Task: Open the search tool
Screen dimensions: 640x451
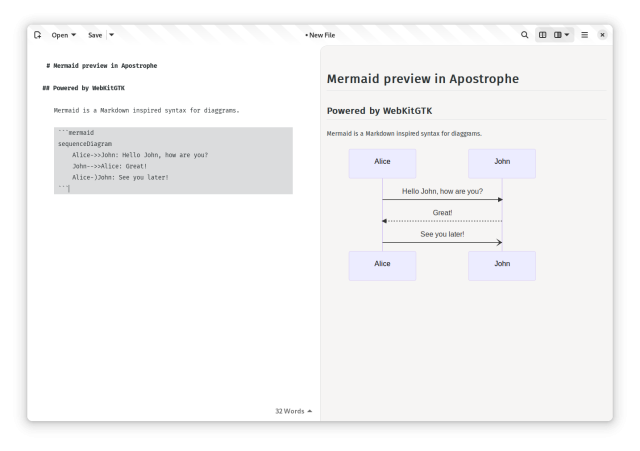Action: tap(524, 35)
